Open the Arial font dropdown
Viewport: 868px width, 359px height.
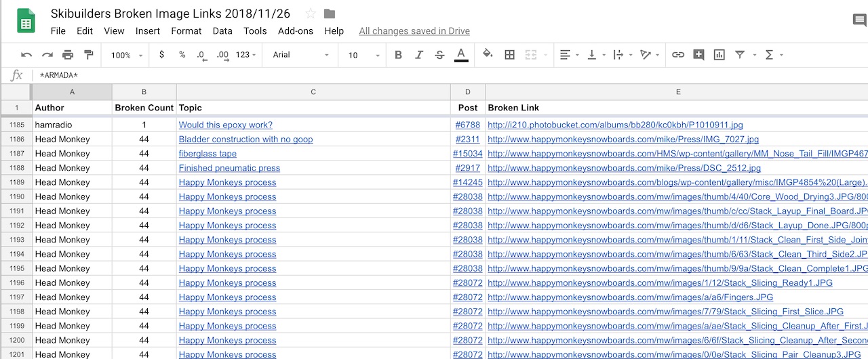tap(301, 55)
